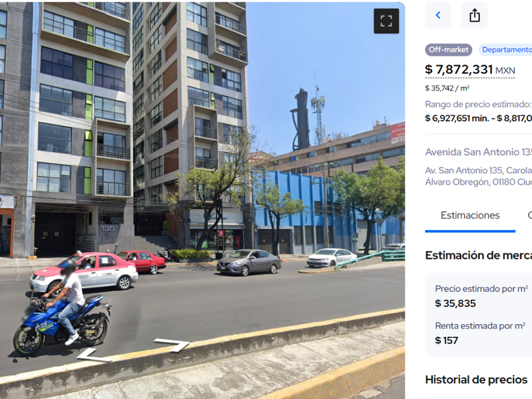Screen dimensions: 532x399
Task: Click the Estimación de mercado heading
Action: click(478, 255)
